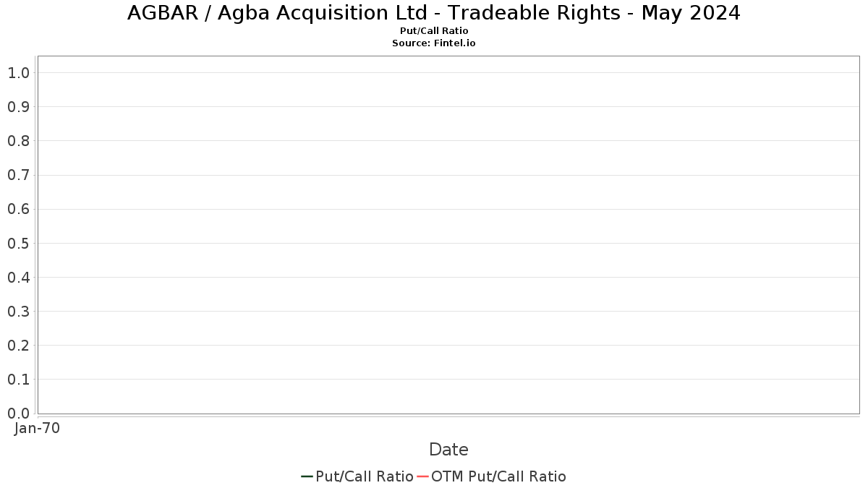
Task: Click the OTM Put/Call Ratio legend entry
Action: click(x=491, y=476)
